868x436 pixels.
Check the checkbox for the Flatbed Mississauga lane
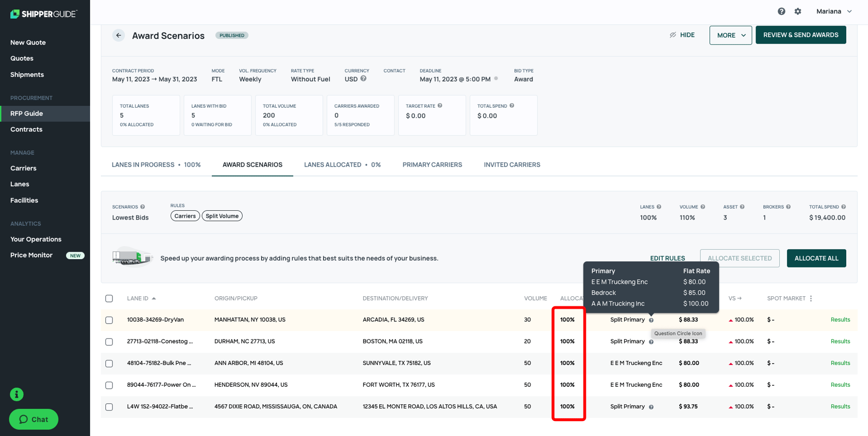109,407
